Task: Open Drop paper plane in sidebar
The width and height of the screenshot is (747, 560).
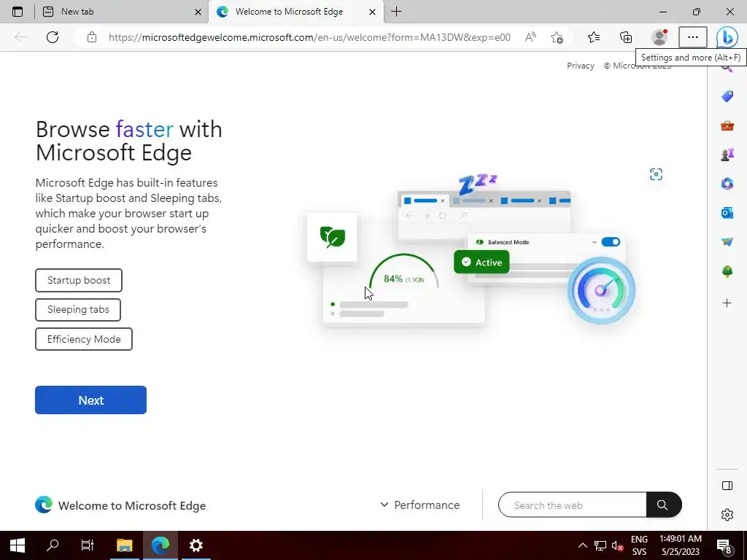Action: pos(727,242)
